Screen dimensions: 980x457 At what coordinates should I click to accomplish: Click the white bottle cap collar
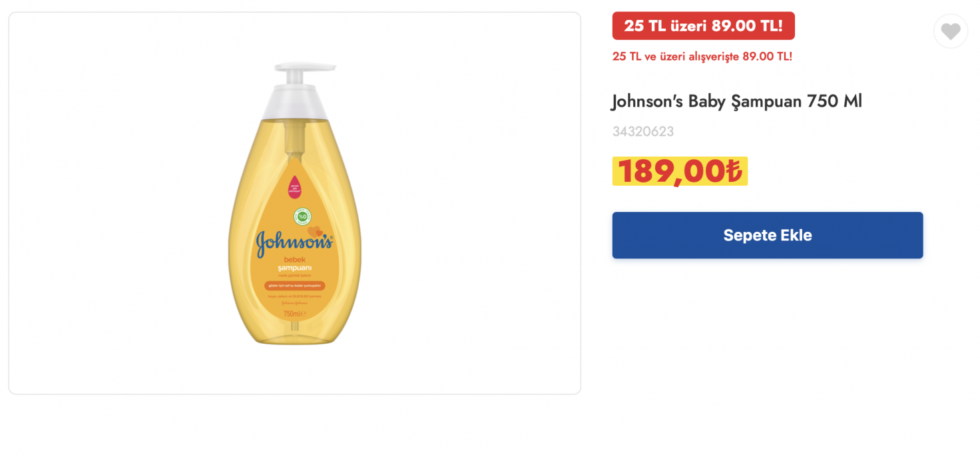pyautogui.click(x=295, y=104)
